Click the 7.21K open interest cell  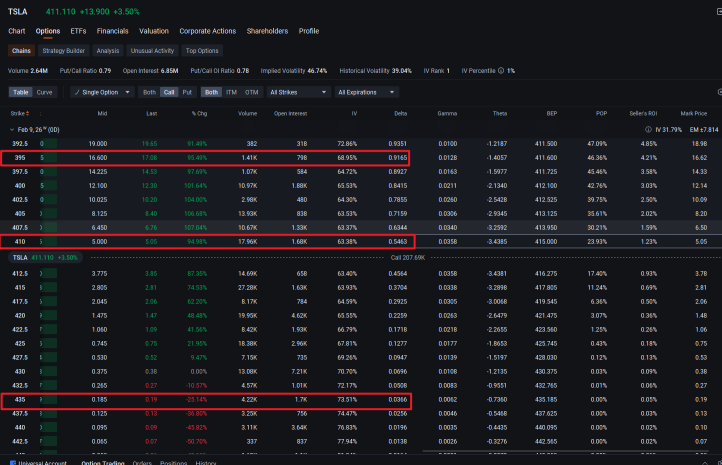[299, 372]
